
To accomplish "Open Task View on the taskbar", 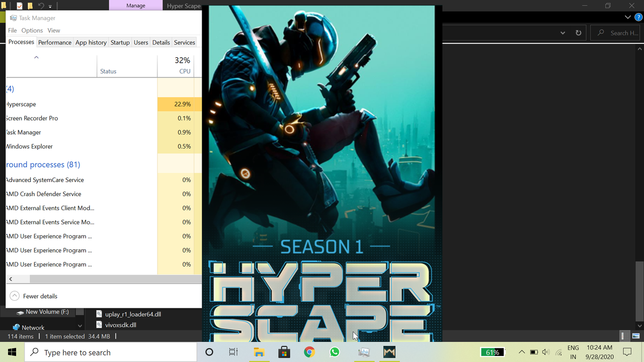I will coord(233,352).
